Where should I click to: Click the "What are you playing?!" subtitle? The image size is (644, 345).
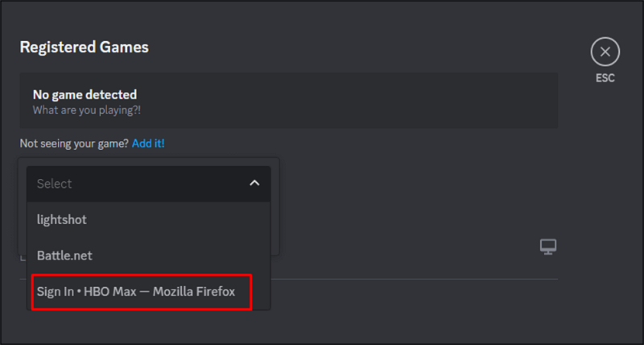[87, 109]
